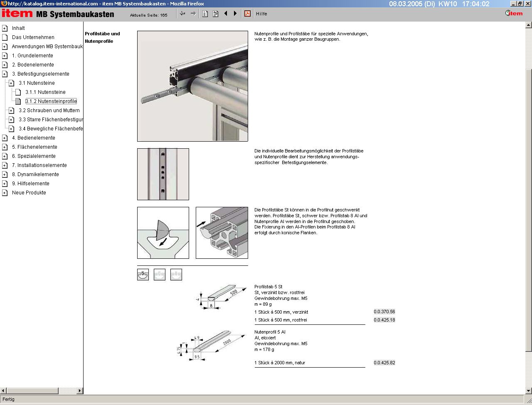This screenshot has height=405, width=532.
Task: Open Neue Produkte label
Action: [x=29, y=193]
